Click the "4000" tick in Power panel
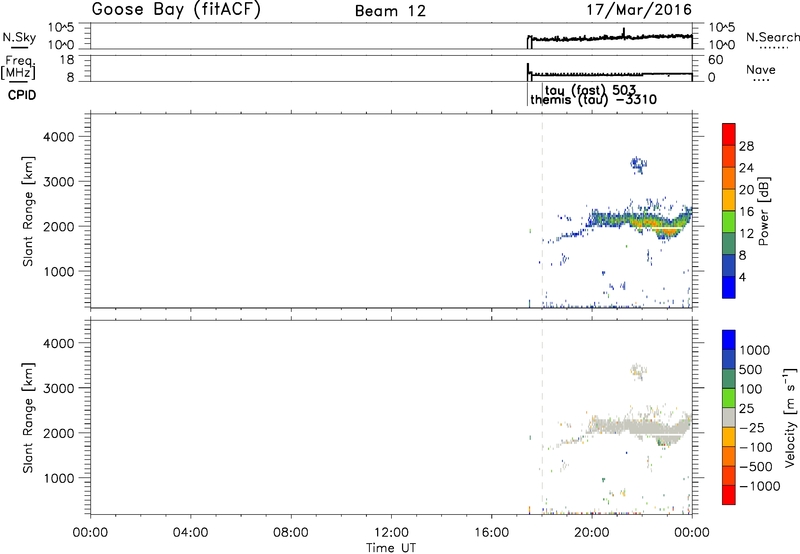800x554 pixels. tap(59, 137)
